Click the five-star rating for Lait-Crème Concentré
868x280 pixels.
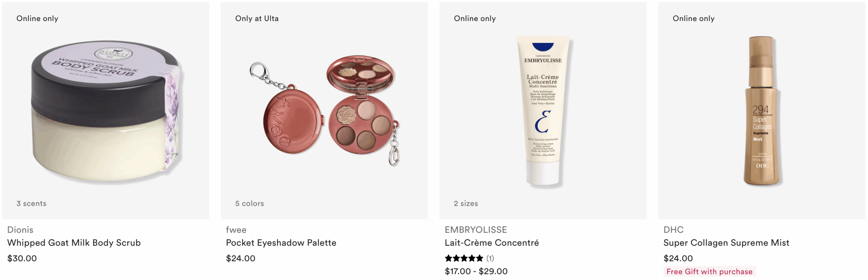(x=464, y=258)
